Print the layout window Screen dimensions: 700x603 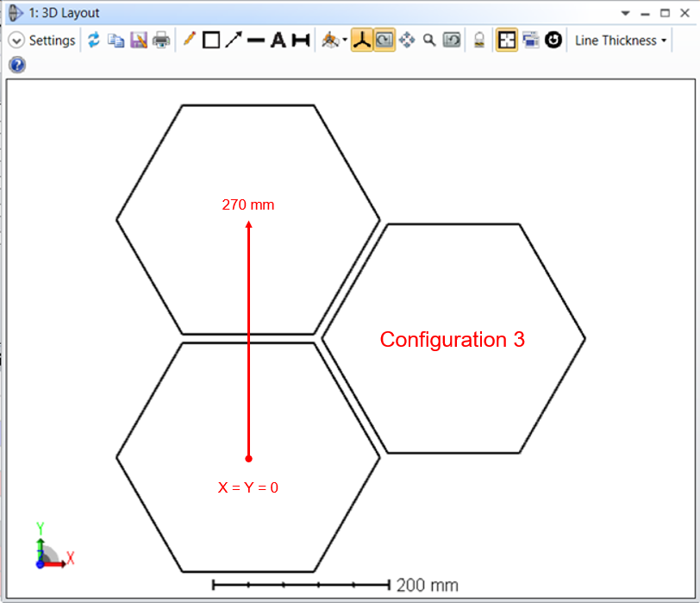(161, 41)
